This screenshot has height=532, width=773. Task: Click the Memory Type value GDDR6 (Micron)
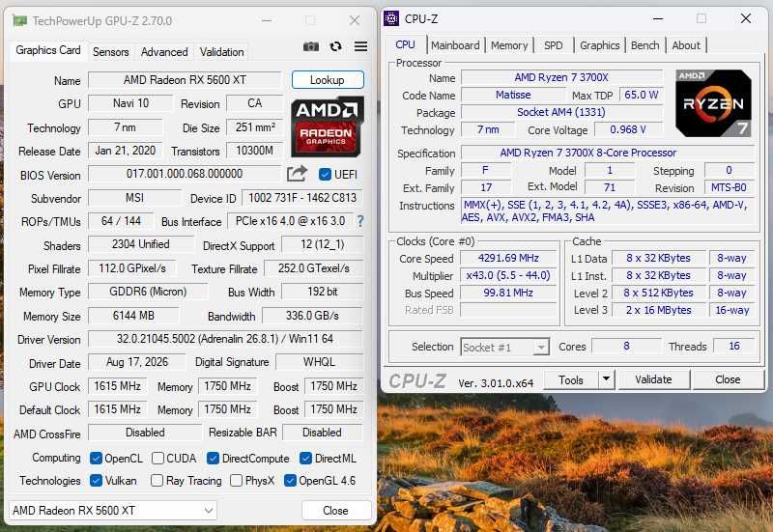coord(148,292)
